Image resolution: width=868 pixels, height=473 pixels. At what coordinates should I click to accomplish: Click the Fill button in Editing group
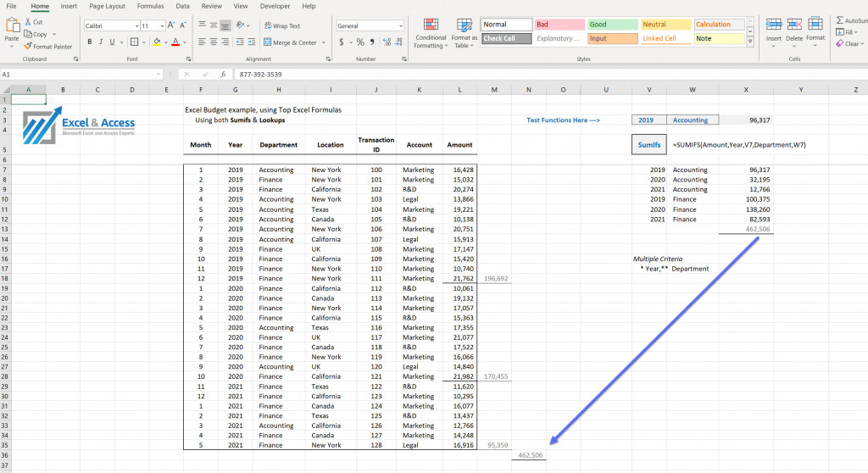click(x=845, y=32)
